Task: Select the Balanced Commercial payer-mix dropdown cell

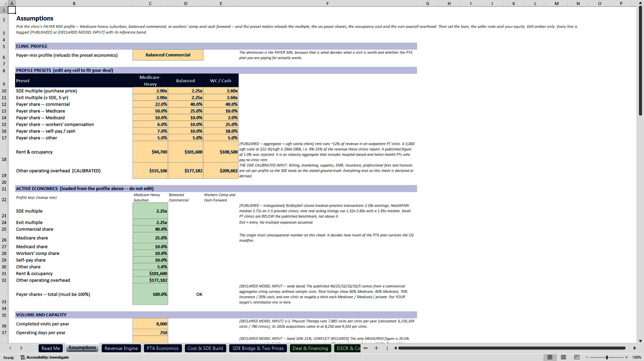Action: click(x=168, y=55)
